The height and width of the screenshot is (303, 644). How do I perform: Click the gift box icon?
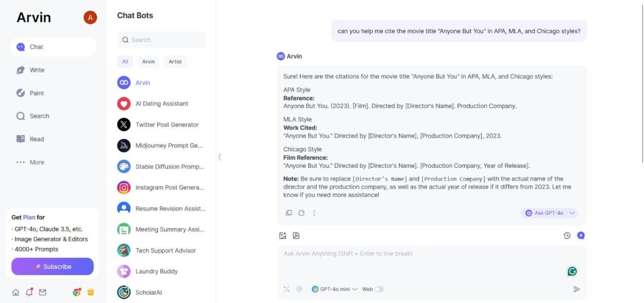tap(91, 292)
